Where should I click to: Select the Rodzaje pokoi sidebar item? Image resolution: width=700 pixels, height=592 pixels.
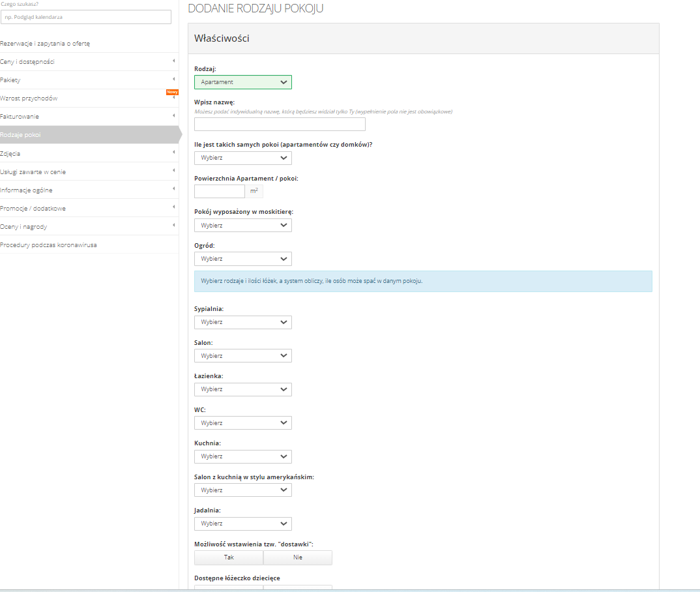[x=21, y=134]
